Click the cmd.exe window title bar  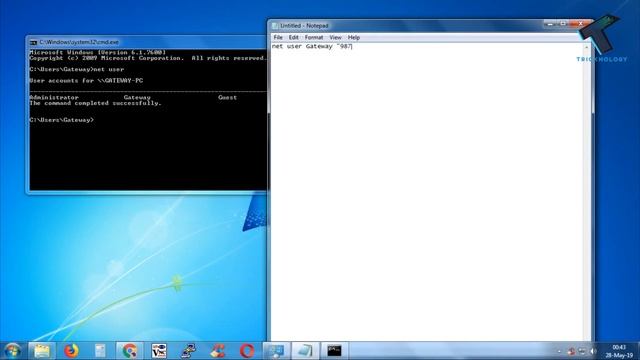[x=147, y=42]
